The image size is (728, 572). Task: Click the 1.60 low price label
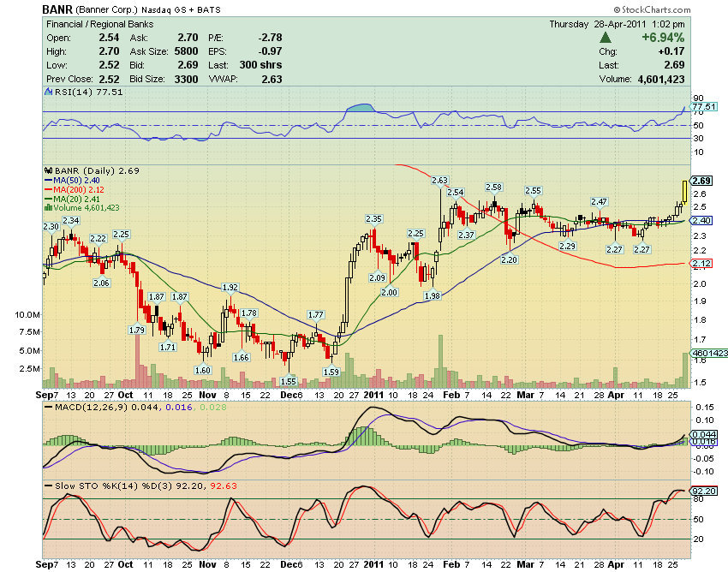202,370
